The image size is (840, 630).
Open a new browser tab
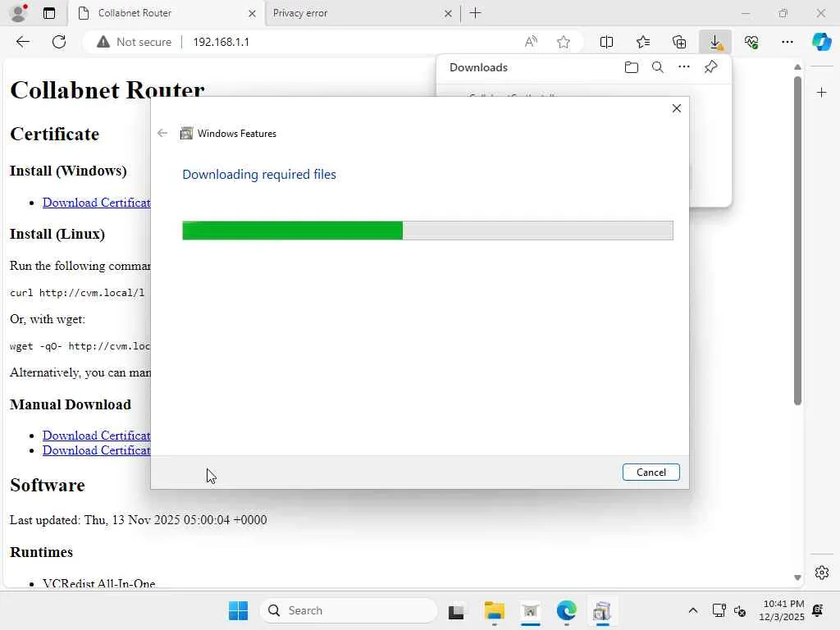[475, 13]
